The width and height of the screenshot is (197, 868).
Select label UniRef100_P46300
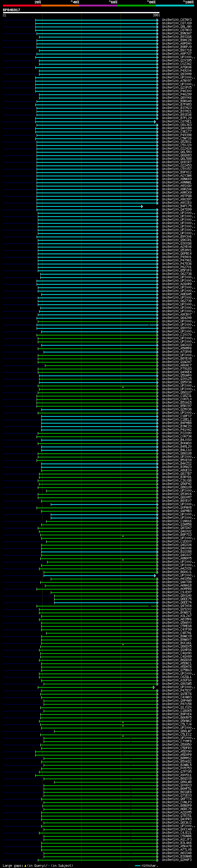(x=177, y=91)
